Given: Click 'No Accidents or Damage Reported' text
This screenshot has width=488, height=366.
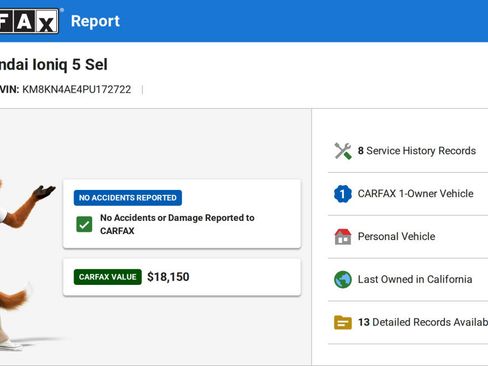Looking at the screenshot, I should [177, 224].
